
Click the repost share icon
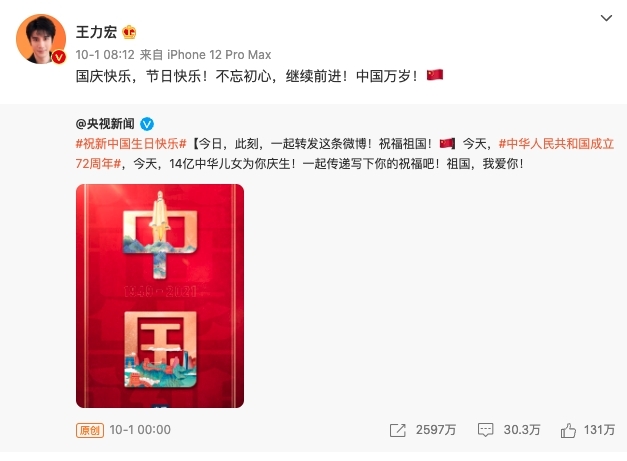tap(397, 430)
